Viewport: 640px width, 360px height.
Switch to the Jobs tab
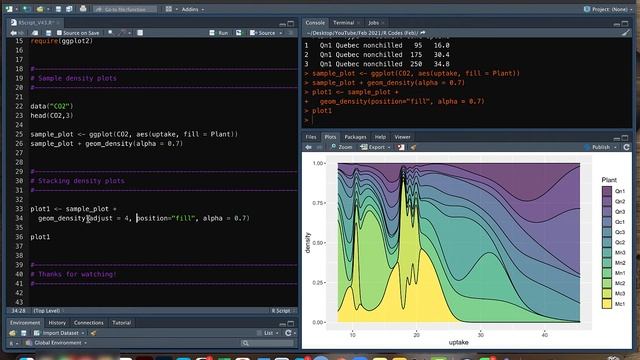[x=373, y=23]
